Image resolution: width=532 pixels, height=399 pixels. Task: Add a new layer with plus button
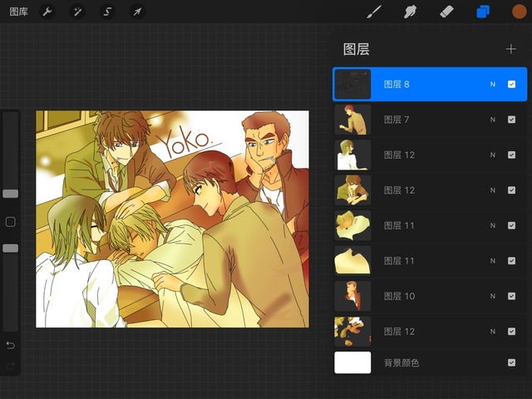510,49
